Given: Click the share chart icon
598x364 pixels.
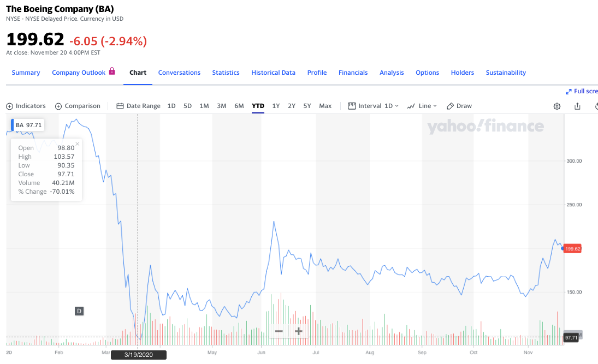Looking at the screenshot, I should click(577, 106).
